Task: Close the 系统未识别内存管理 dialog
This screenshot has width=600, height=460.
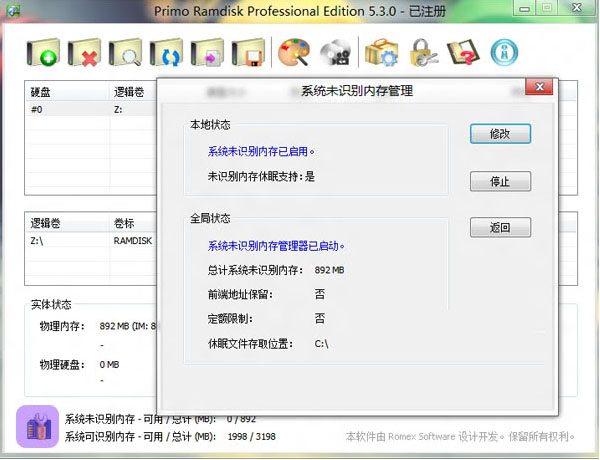Action: [541, 90]
